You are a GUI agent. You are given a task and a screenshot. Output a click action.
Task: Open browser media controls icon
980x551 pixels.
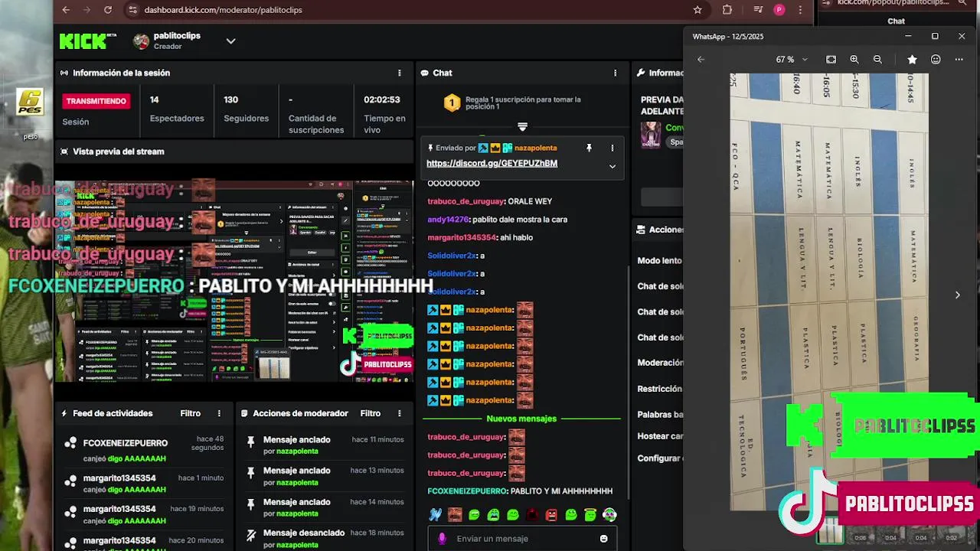point(758,10)
